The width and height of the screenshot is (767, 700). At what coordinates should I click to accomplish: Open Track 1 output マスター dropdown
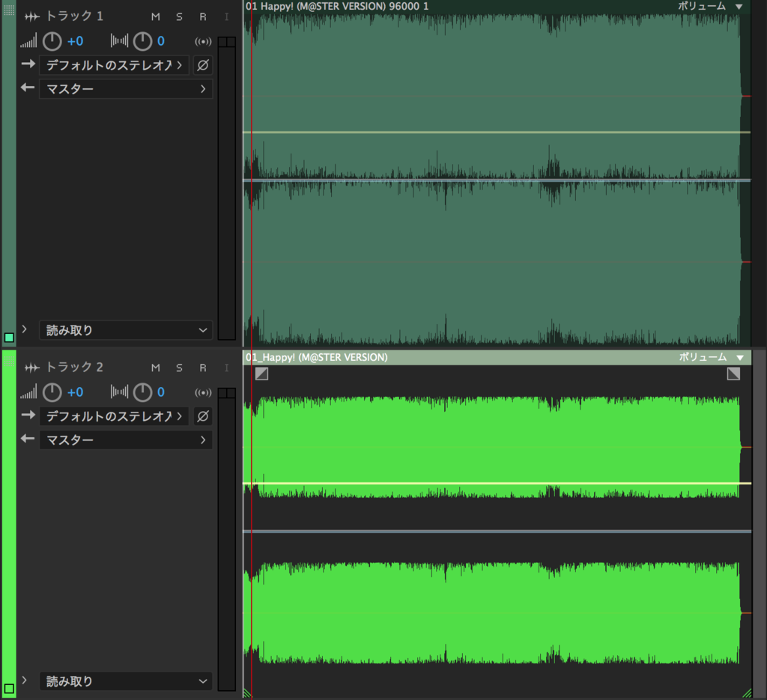126,89
